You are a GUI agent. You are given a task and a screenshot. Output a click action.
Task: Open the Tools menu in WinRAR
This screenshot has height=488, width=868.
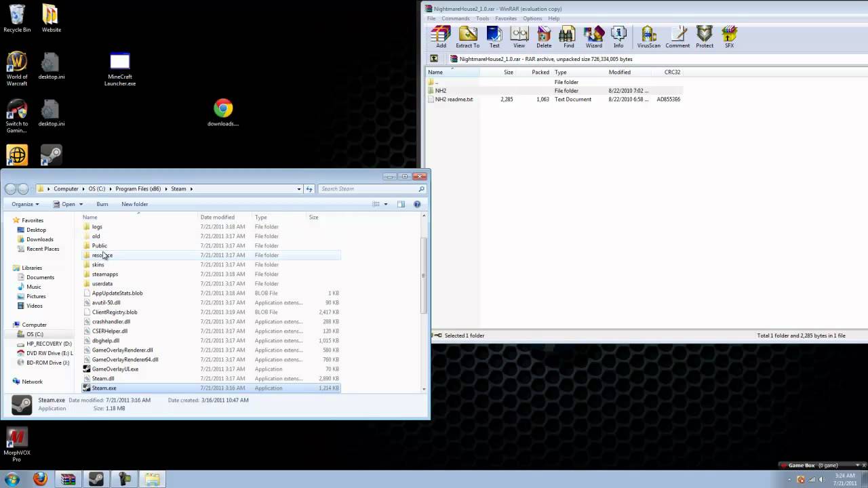(x=483, y=18)
